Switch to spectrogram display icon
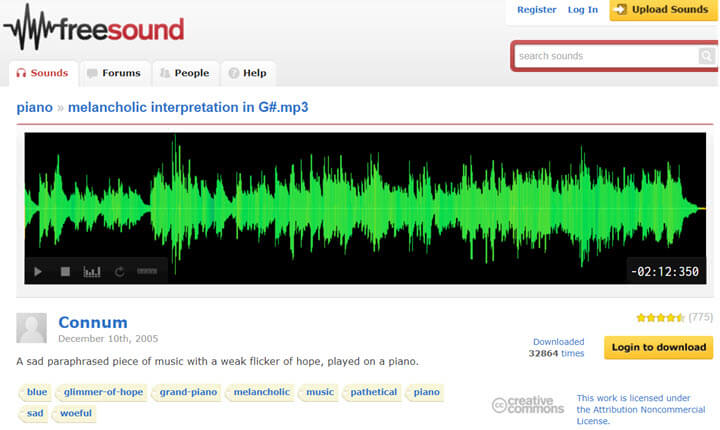Viewport: 720px width, 430px height. [92, 272]
